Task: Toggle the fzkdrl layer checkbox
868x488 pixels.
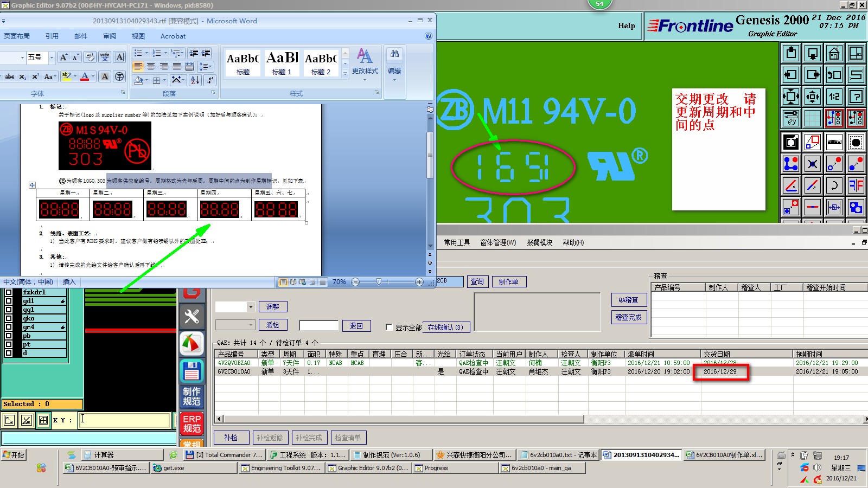Action: coord(9,292)
